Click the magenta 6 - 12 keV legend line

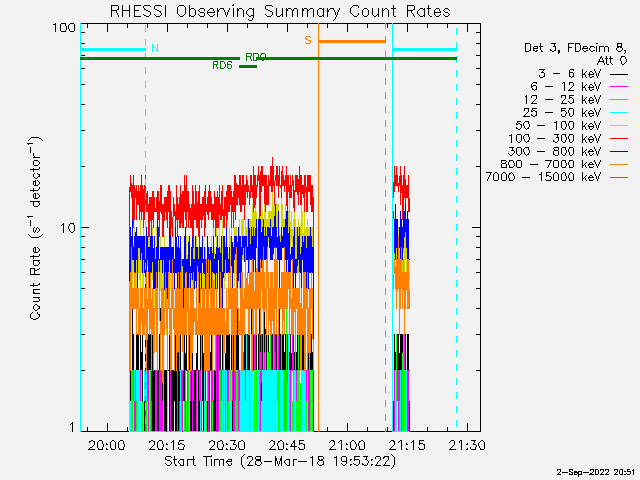tap(619, 87)
